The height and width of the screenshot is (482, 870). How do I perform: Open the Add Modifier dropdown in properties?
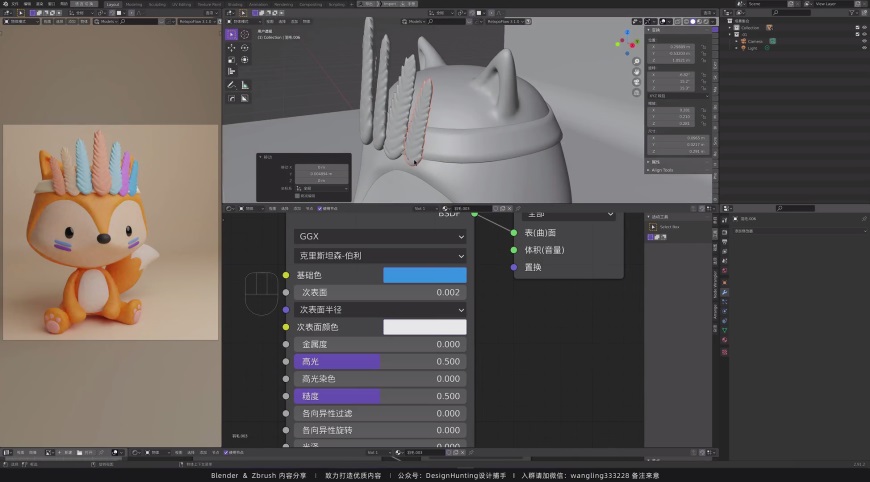point(798,231)
